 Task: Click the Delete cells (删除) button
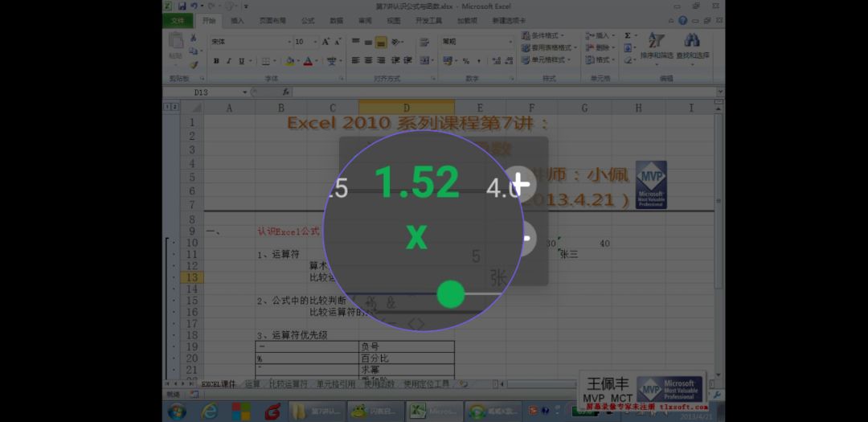click(599, 47)
